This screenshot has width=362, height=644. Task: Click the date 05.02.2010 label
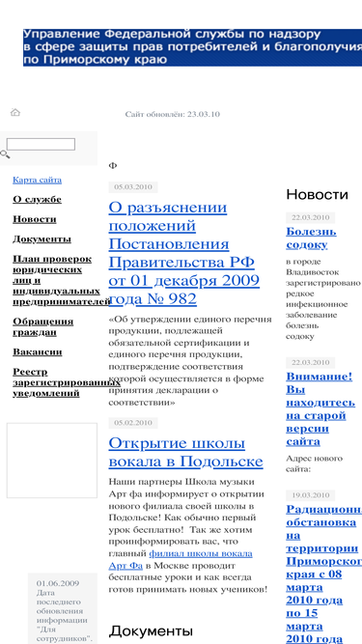coord(133,423)
